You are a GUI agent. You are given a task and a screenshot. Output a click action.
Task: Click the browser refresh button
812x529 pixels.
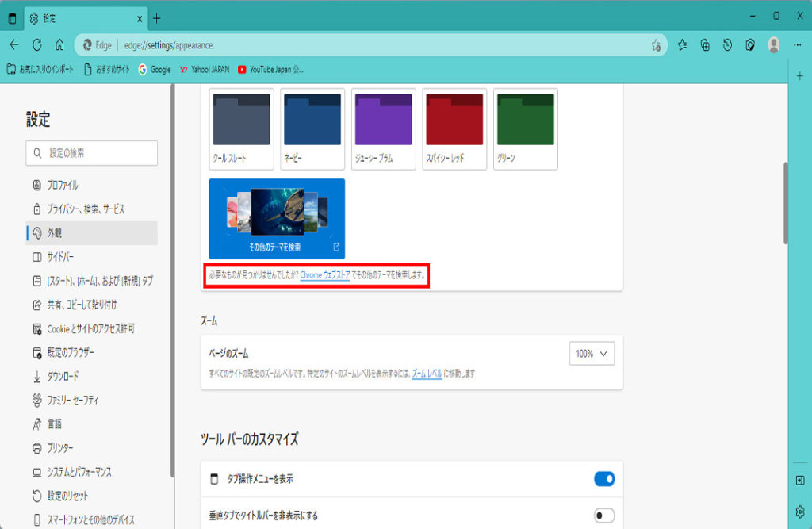36,45
